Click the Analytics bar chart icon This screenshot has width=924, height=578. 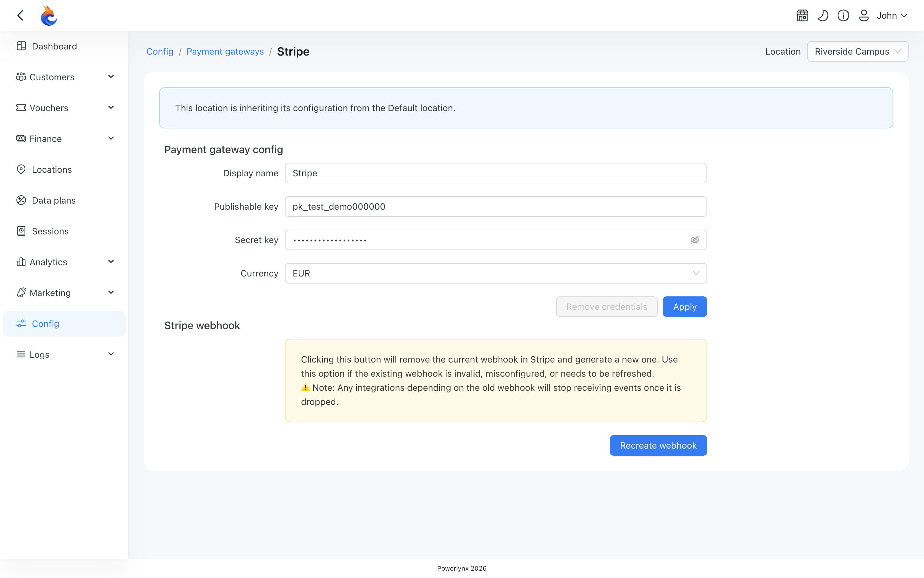[21, 262]
